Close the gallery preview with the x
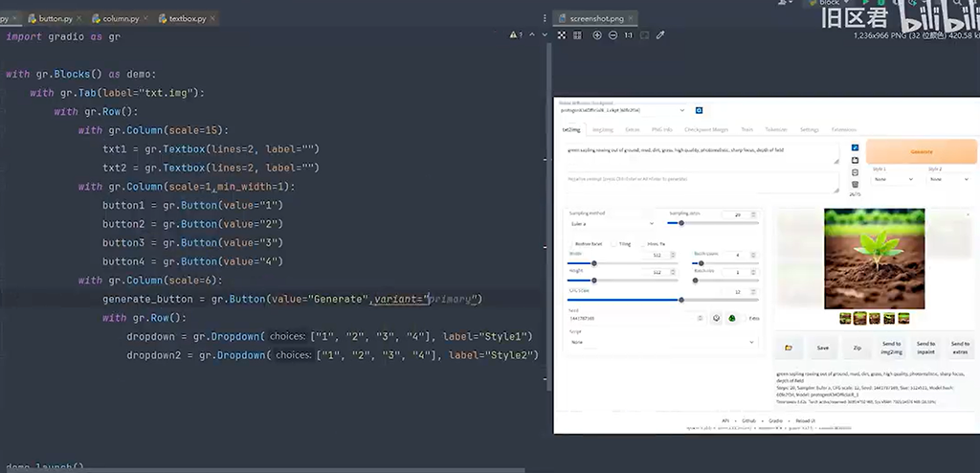The image size is (980, 473). (969, 214)
